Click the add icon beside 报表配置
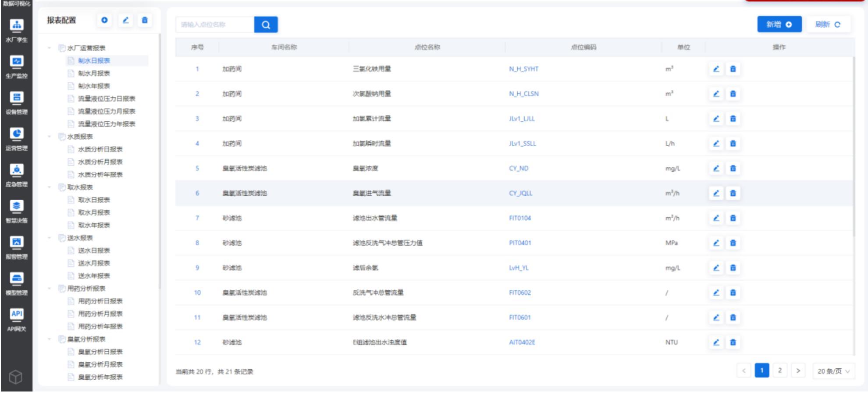868x395 pixels. coord(104,20)
